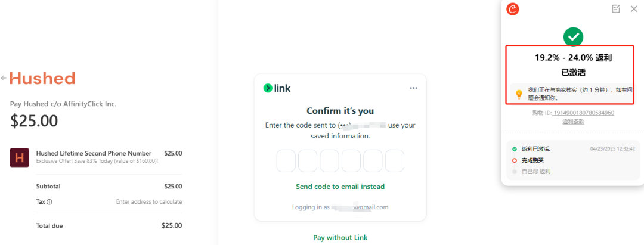
Task: Click the red cashback extension logo
Action: coord(513,9)
